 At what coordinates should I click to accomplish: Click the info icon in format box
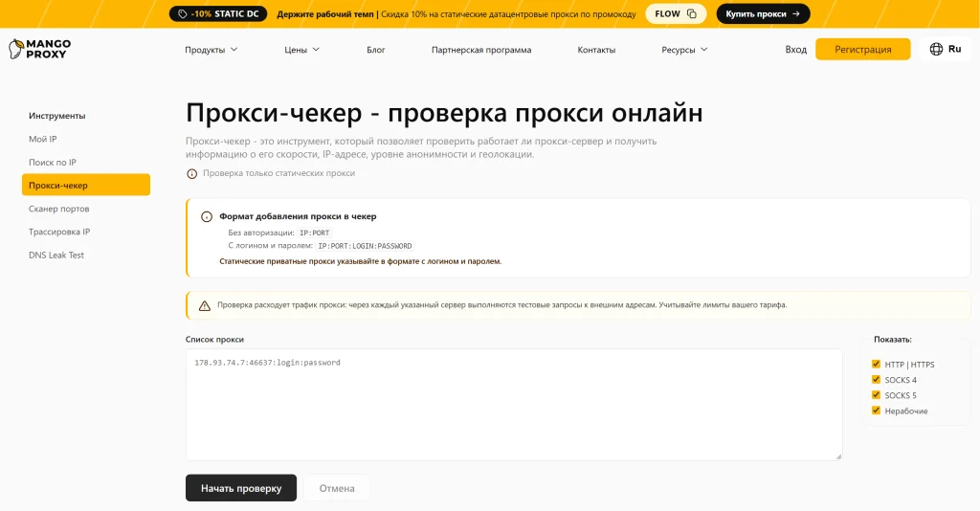pos(207,217)
